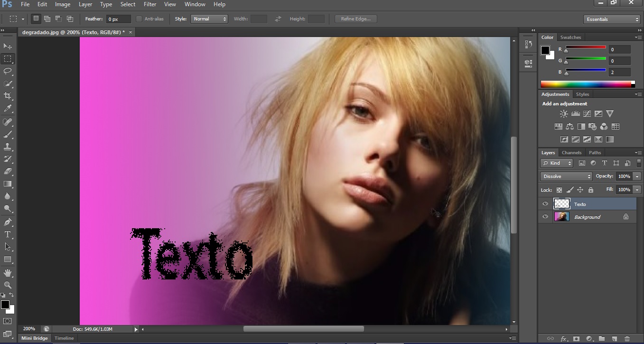
Task: Open the Dissolve blend mode dropdown
Action: click(x=566, y=177)
